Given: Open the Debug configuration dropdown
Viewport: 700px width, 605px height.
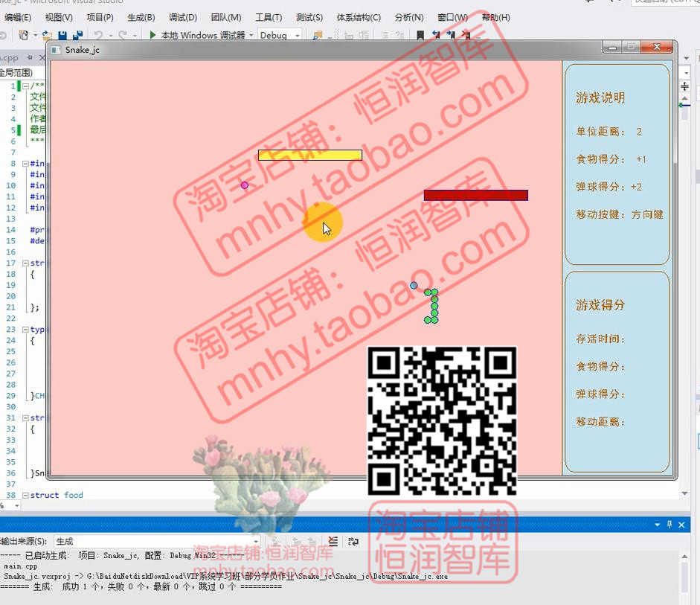Looking at the screenshot, I should [x=280, y=35].
